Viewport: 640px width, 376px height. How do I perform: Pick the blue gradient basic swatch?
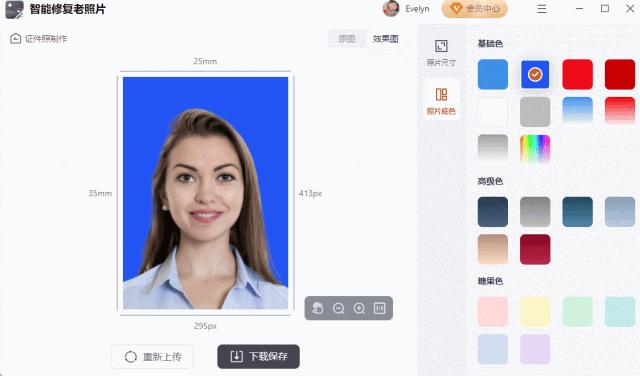578,110
